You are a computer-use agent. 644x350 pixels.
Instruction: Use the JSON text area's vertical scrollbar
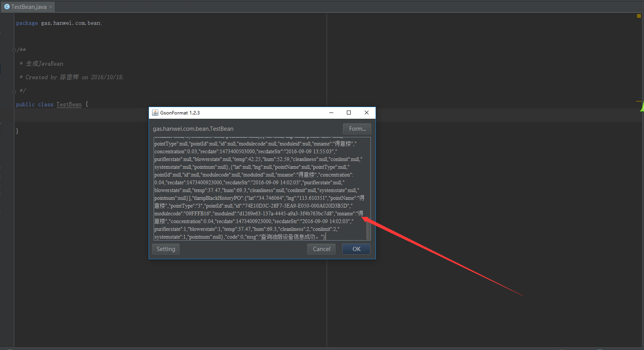(368, 230)
